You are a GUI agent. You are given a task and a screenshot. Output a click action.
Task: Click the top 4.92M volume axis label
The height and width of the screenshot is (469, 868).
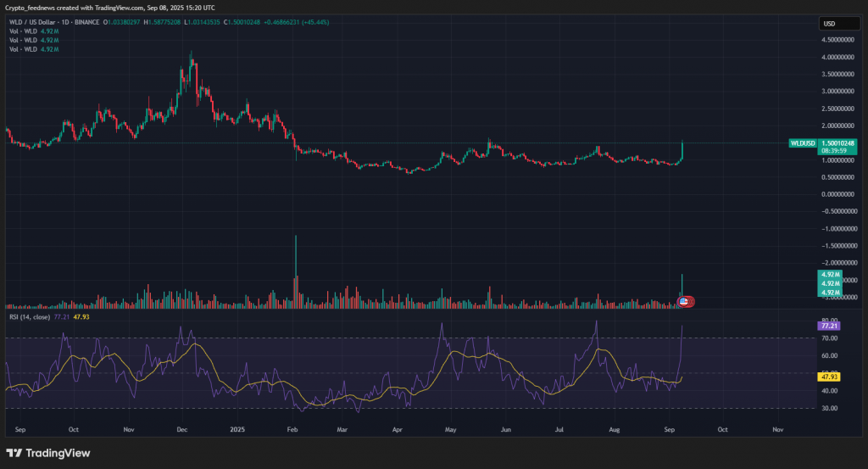(829, 275)
